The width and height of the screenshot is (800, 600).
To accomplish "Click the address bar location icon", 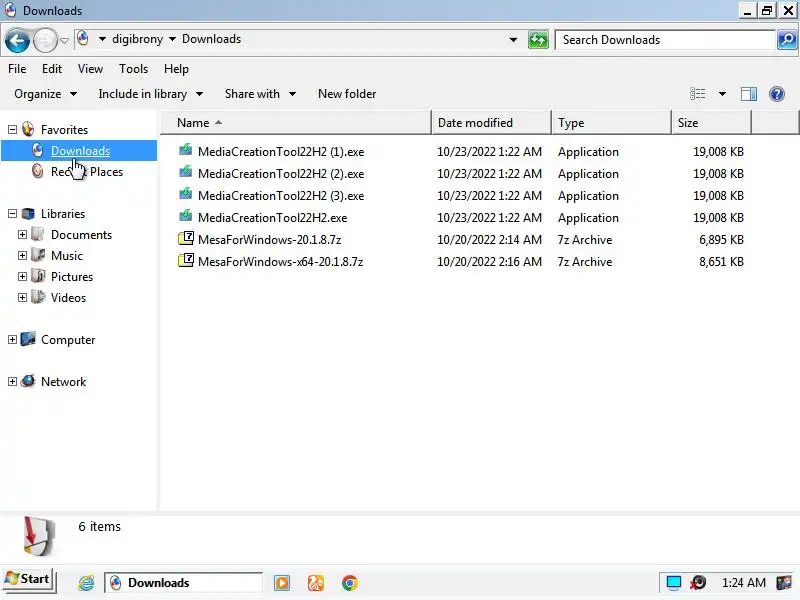I will (x=83, y=38).
